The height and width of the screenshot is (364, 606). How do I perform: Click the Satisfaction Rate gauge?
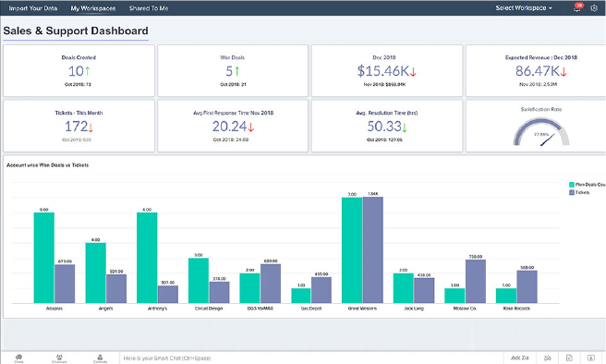point(541,132)
